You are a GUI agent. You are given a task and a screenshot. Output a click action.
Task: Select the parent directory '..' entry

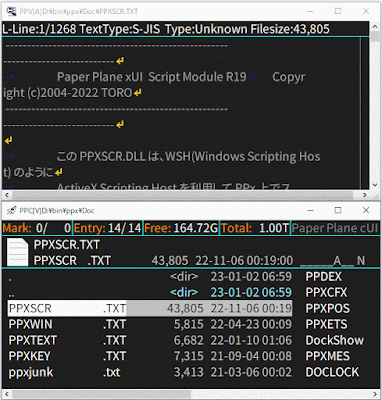[150, 292]
